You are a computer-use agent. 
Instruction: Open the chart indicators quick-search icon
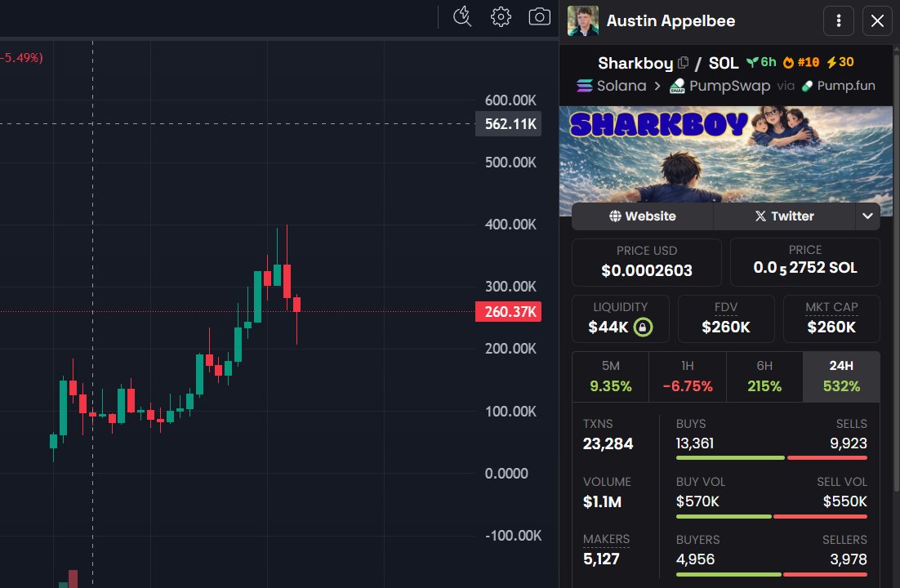[462, 16]
